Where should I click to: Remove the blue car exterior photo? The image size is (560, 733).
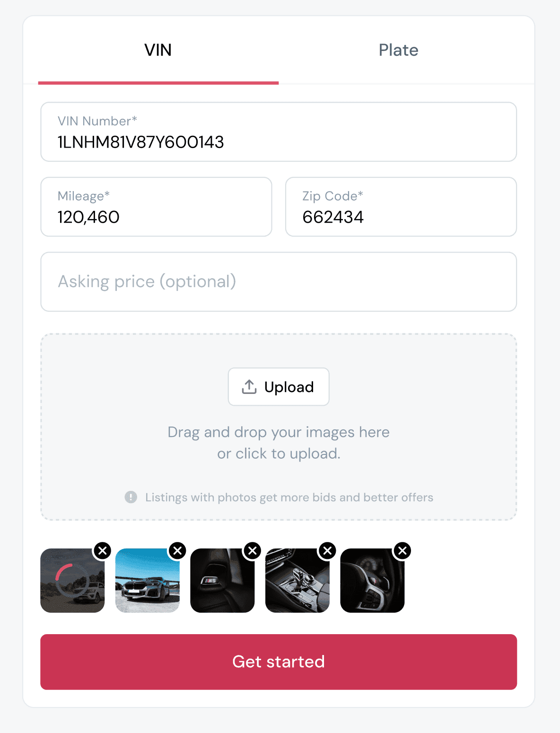pyautogui.click(x=177, y=550)
